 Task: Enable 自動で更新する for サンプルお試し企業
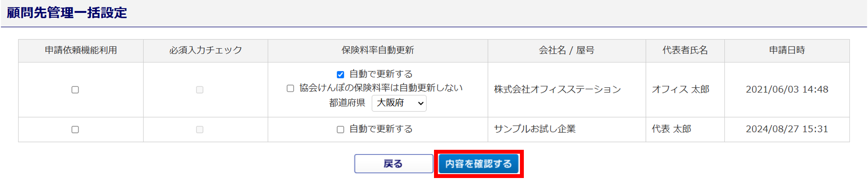340,129
